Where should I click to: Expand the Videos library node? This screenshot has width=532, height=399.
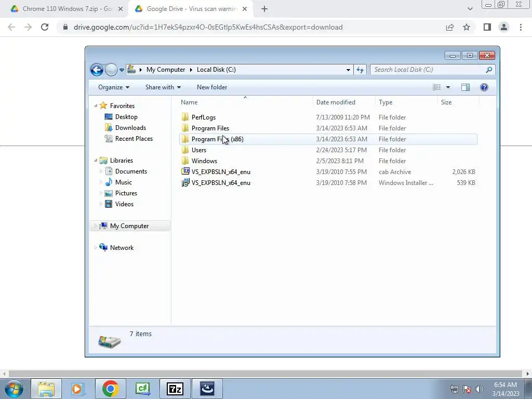(x=101, y=204)
